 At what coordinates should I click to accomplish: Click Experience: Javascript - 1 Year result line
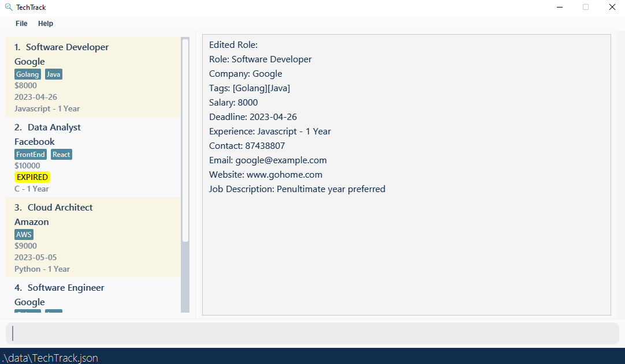[x=270, y=132]
